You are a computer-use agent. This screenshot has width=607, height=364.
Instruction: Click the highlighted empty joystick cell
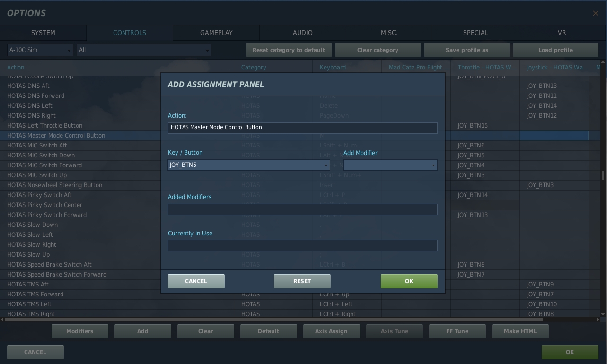click(554, 136)
